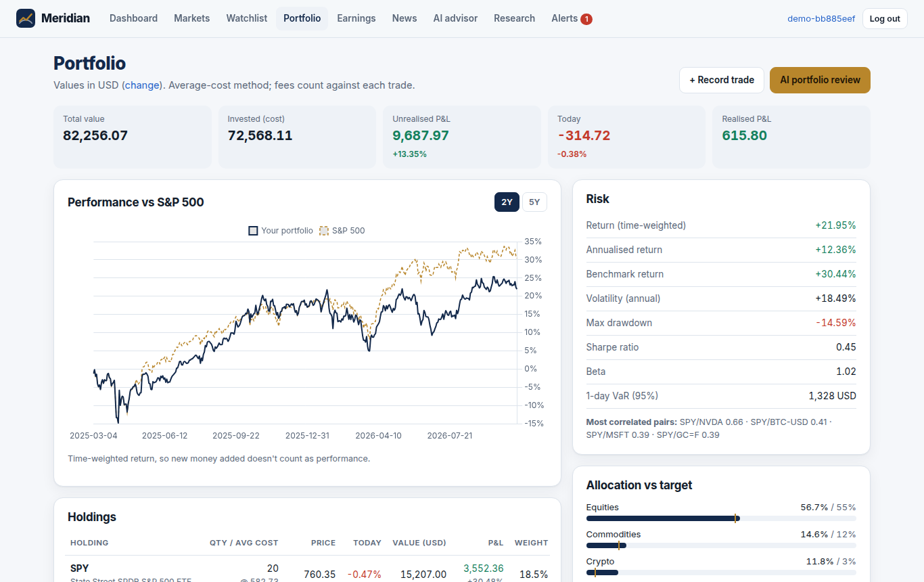This screenshot has height=582, width=924.
Task: Click the Meridian logo icon
Action: pos(26,18)
